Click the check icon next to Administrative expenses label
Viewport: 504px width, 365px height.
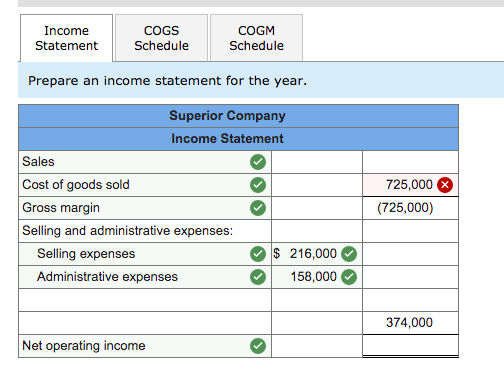(x=258, y=277)
